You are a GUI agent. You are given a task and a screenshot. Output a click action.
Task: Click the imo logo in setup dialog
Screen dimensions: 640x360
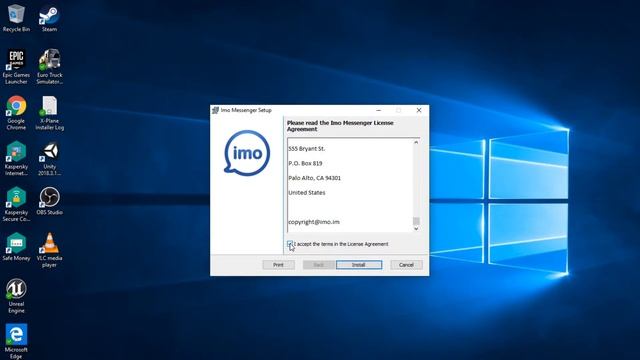tap(247, 153)
